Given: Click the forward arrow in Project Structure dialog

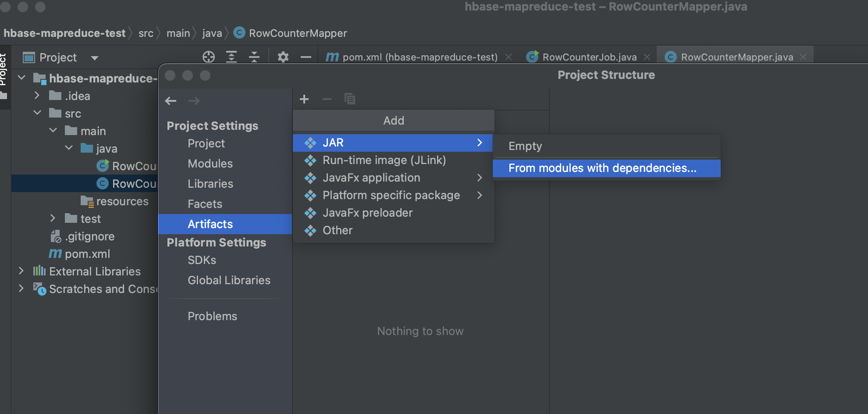Looking at the screenshot, I should point(194,101).
